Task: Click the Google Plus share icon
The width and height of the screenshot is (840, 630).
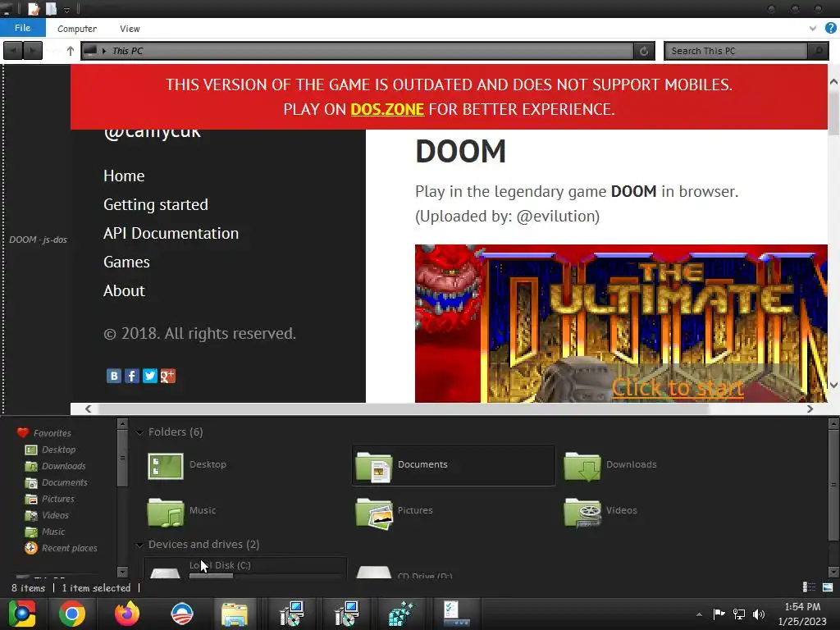Action: [x=167, y=376]
